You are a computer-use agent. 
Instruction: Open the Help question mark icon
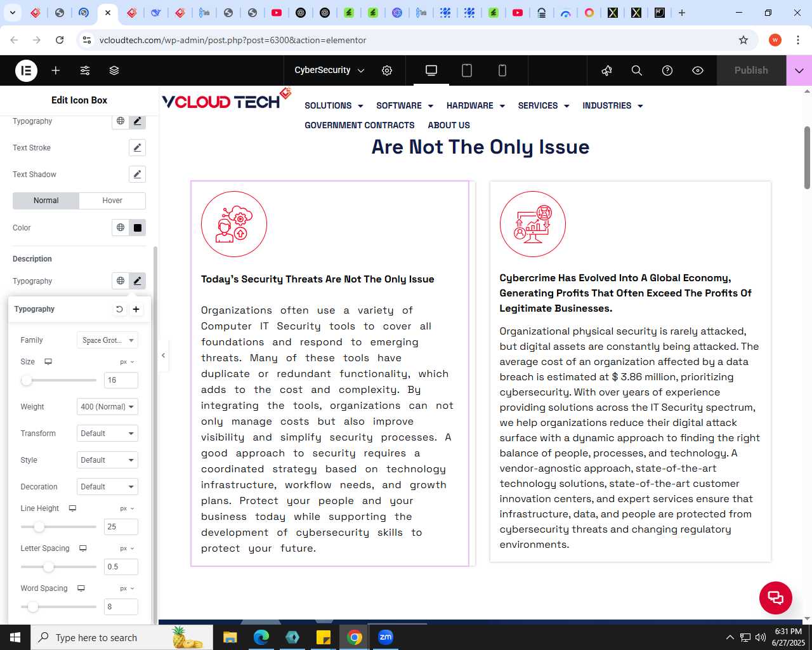pos(667,70)
